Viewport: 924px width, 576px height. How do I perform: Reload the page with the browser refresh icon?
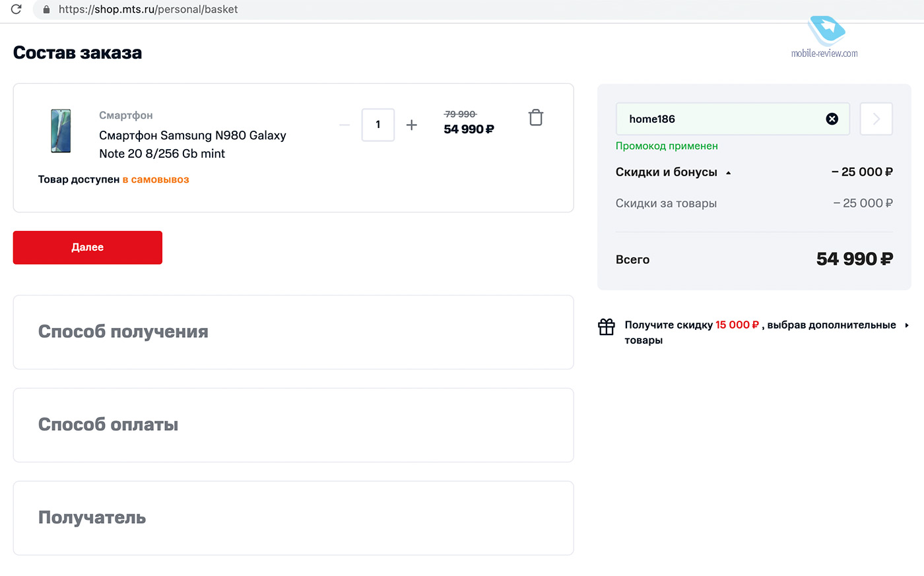click(x=16, y=9)
